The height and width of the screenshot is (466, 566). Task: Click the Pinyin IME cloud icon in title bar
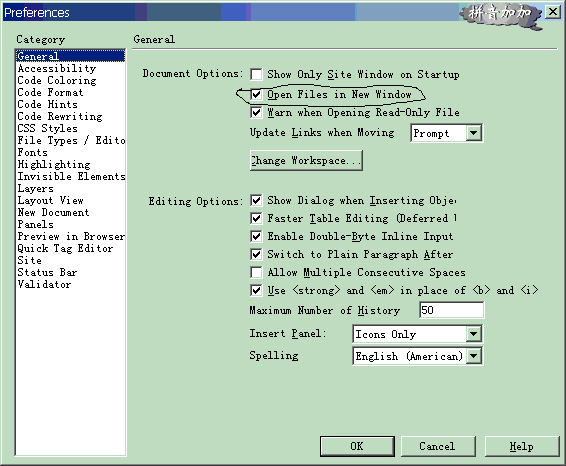(x=501, y=15)
